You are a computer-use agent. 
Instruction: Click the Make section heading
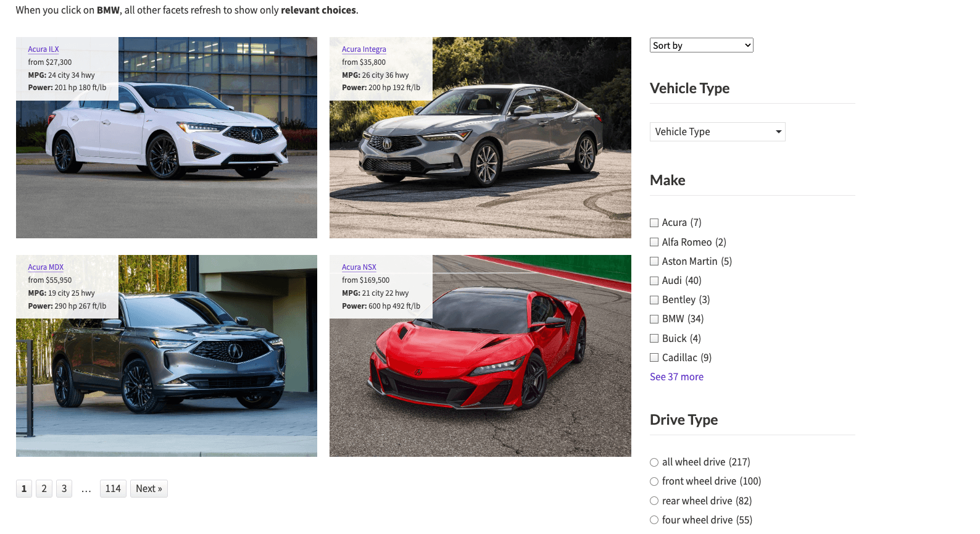coord(668,180)
